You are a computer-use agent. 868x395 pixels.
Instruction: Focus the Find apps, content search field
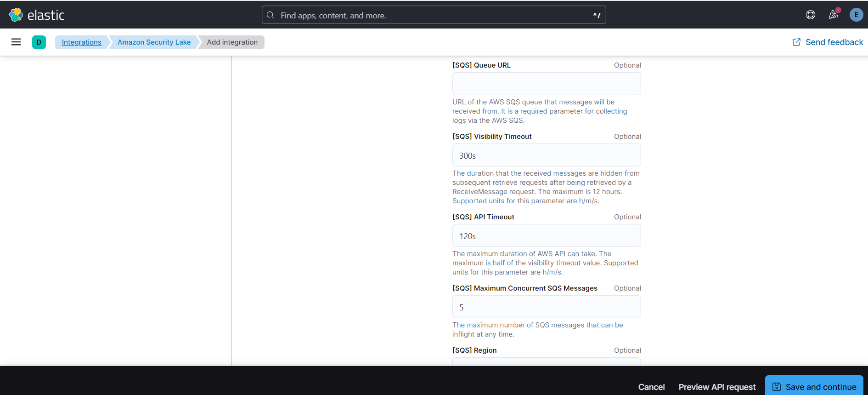pos(434,15)
